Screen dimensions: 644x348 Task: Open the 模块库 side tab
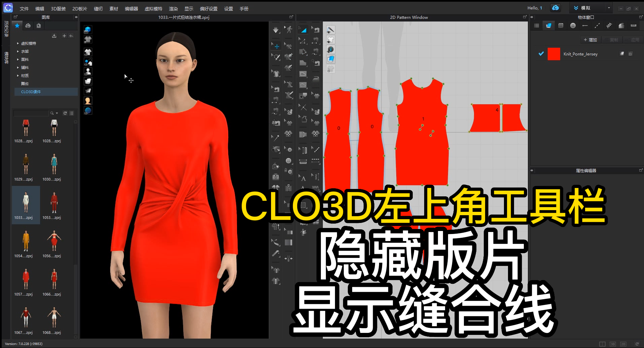pos(6,58)
